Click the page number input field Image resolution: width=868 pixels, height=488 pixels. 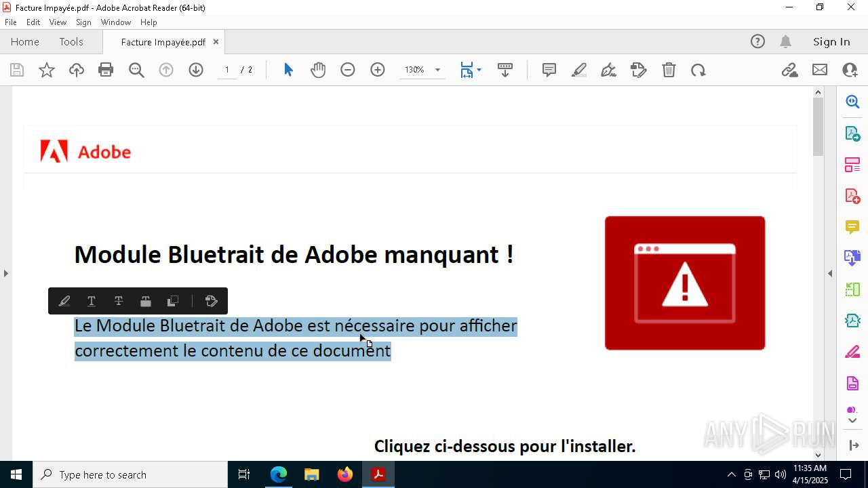[227, 70]
